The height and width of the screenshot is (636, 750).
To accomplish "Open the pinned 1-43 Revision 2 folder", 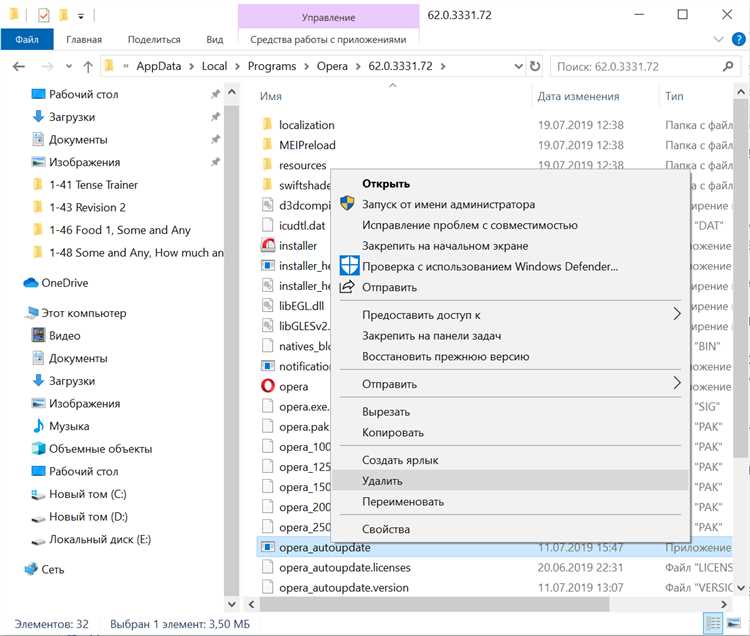I will pos(87,207).
